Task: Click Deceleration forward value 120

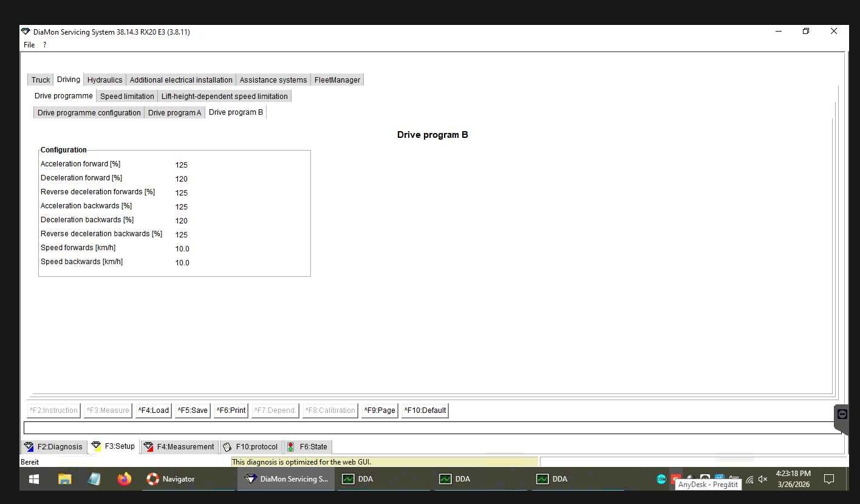Action: coord(181,179)
